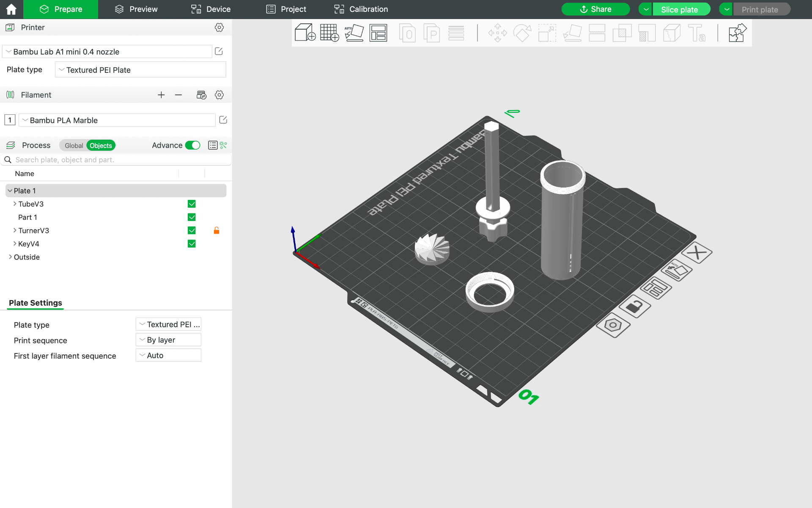The width and height of the screenshot is (812, 508).
Task: Uncheck the KeyV4 printable checkbox
Action: pos(192,244)
